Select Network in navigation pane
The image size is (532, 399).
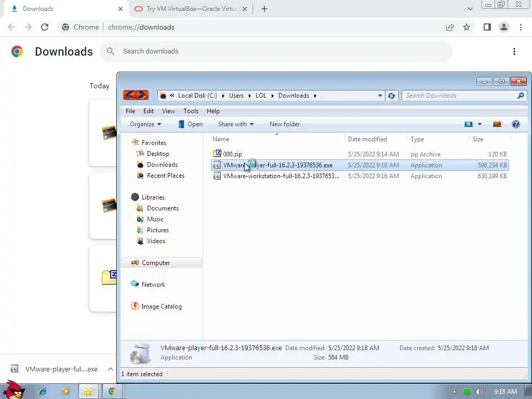[153, 285]
